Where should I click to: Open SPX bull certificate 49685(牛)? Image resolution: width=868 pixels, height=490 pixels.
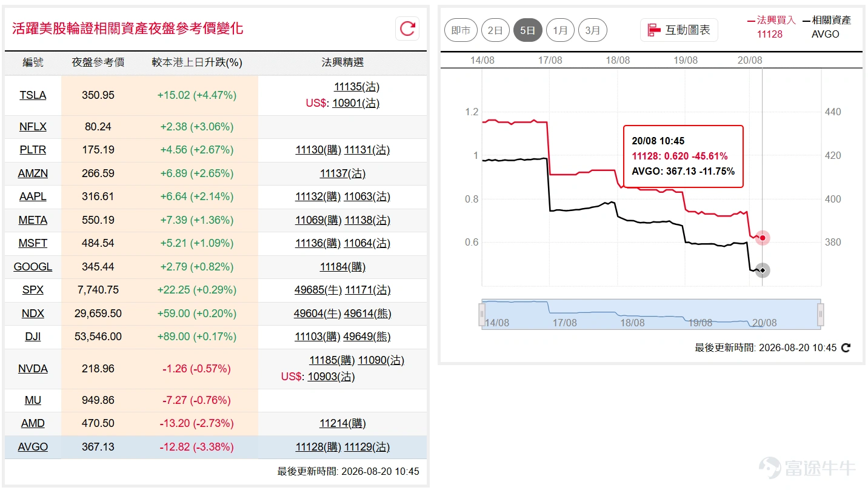[318, 290]
